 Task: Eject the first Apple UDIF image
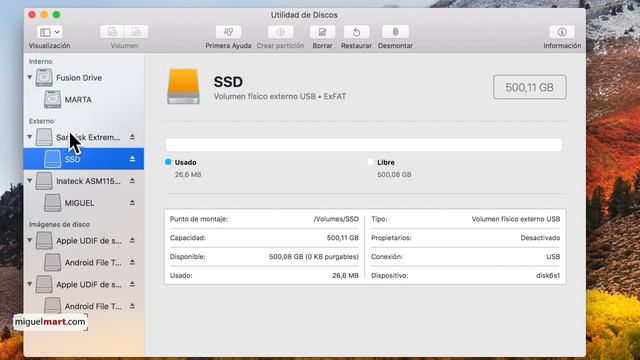(132, 241)
